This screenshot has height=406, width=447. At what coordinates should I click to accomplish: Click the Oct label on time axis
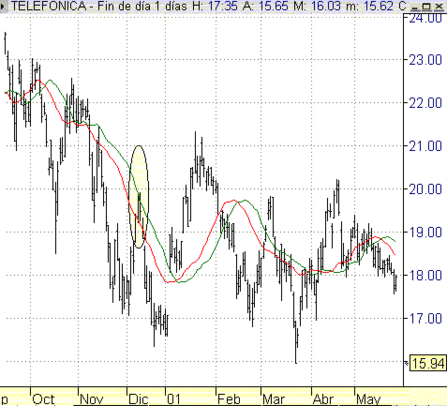click(x=43, y=399)
